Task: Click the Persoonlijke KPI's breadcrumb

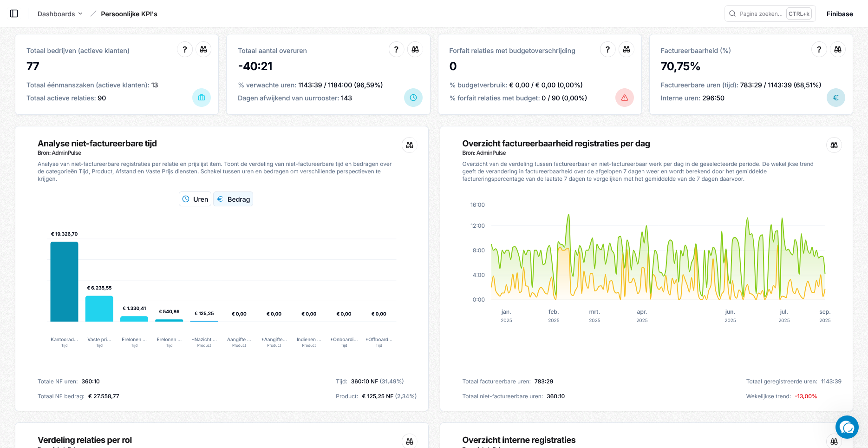Action: pyautogui.click(x=129, y=14)
